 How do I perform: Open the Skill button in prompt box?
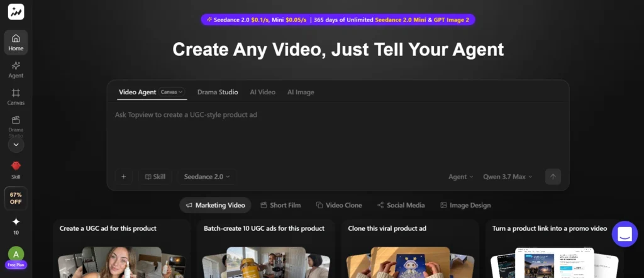155,177
